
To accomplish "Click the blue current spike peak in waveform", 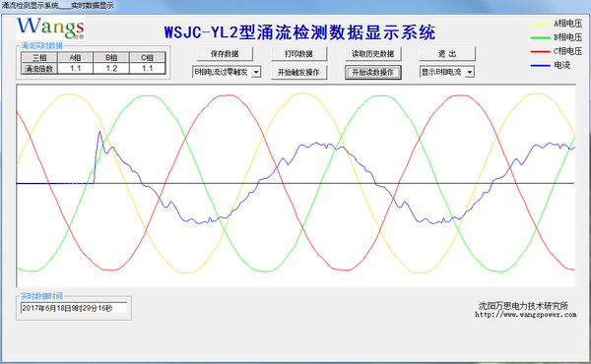I will click(x=99, y=133).
